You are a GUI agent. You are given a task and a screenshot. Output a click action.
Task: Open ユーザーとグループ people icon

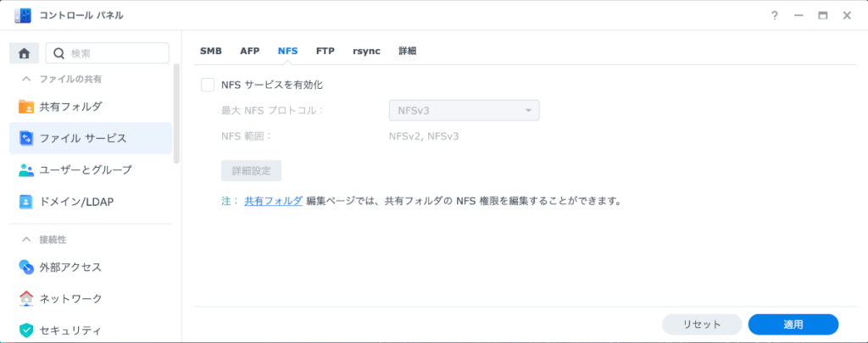(26, 170)
